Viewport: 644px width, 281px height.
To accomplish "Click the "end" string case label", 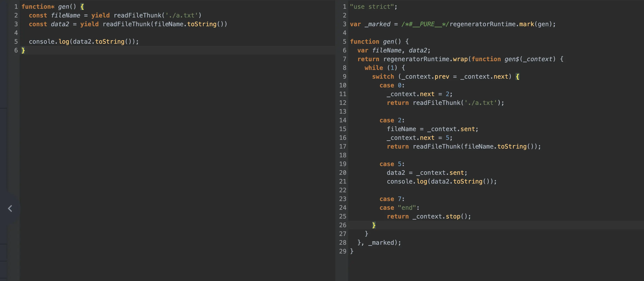I will 407,208.
